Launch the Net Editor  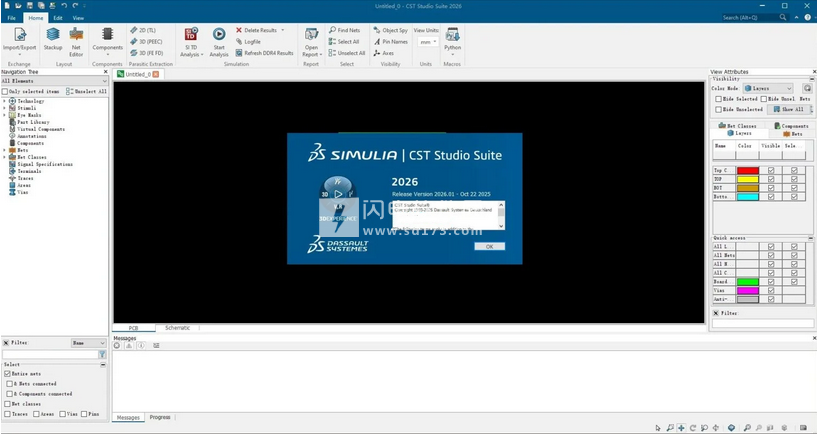(x=76, y=39)
